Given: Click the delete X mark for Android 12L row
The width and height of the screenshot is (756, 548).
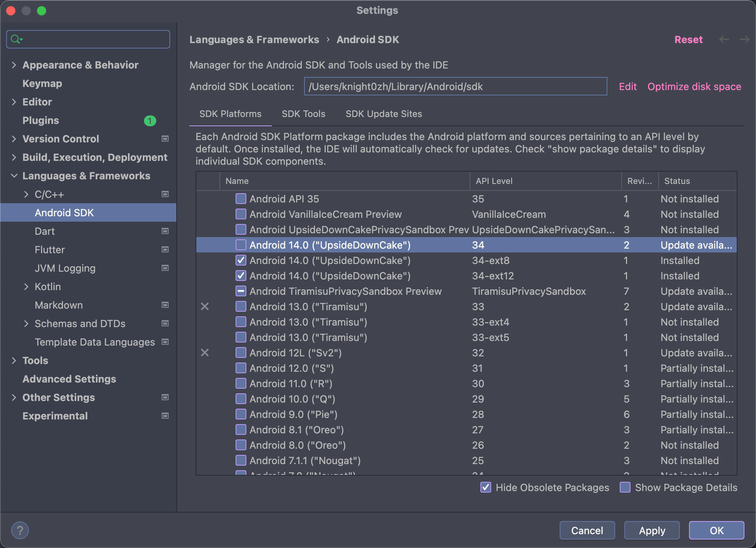Looking at the screenshot, I should coord(205,353).
